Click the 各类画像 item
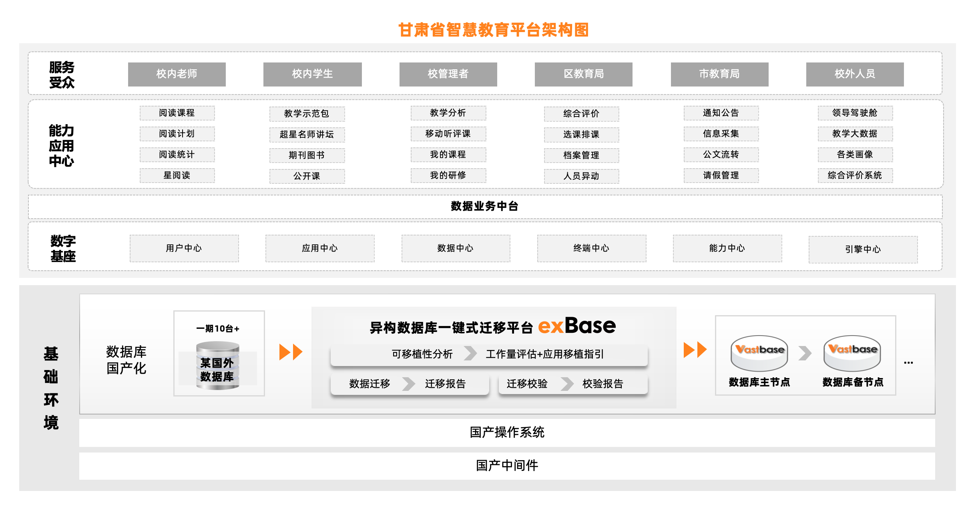 pyautogui.click(x=855, y=155)
